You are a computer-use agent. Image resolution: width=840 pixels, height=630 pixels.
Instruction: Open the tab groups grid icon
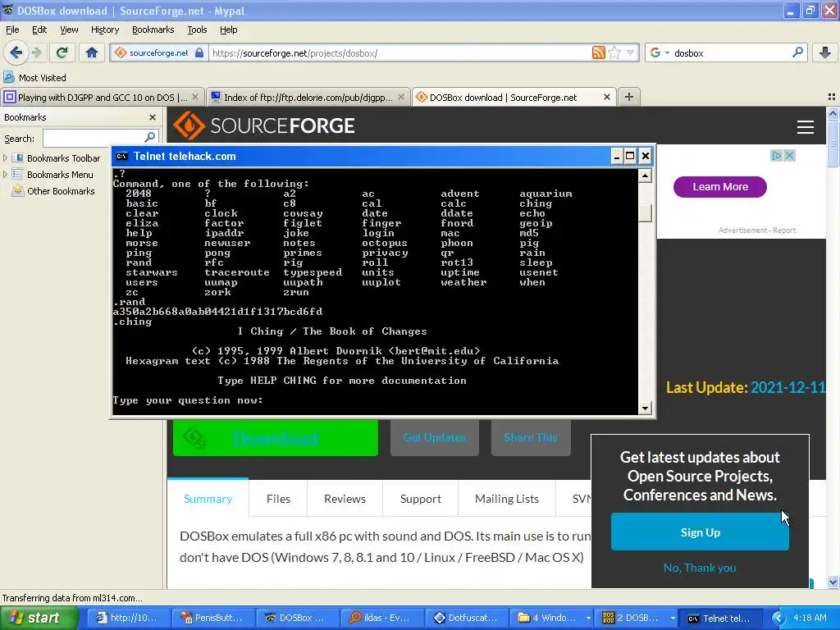[x=831, y=97]
